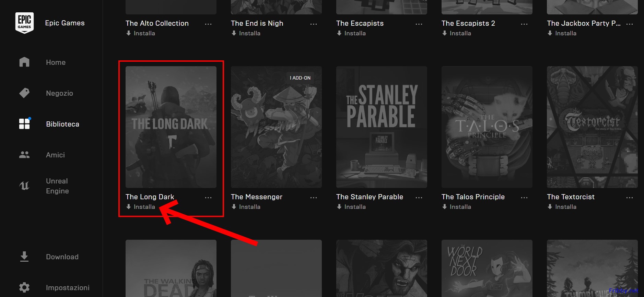
Task: Click The End is Nigh title text
Action: coord(257,23)
